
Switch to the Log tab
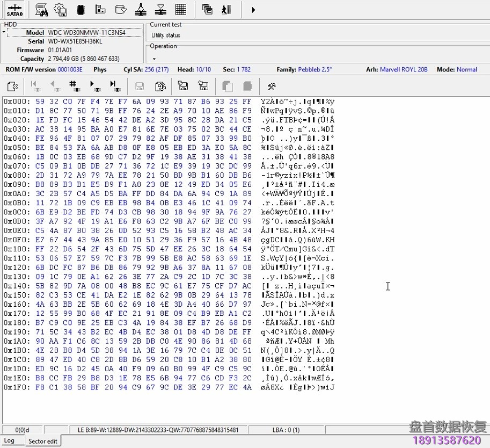tap(12, 440)
